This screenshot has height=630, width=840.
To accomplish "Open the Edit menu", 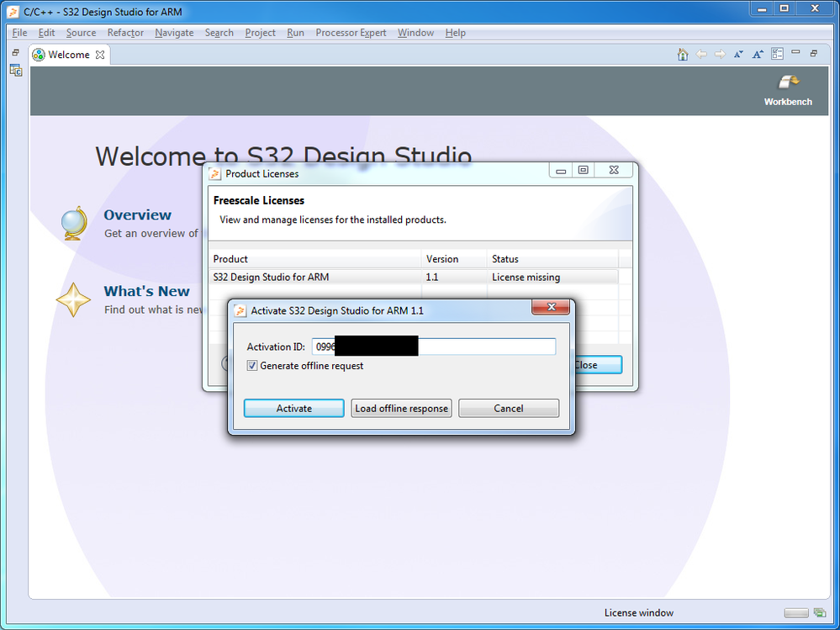I will coord(46,33).
